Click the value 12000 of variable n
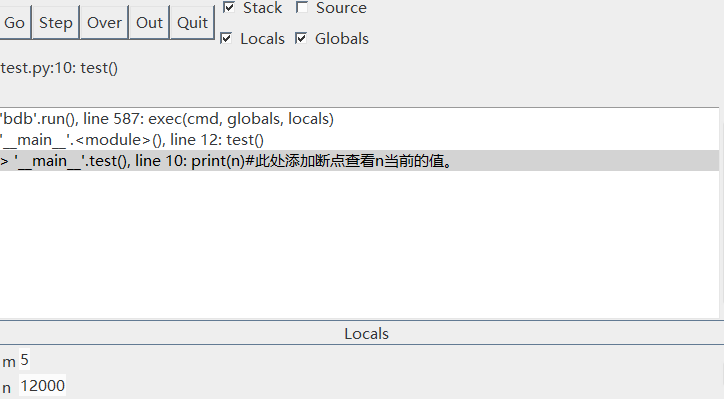The width and height of the screenshot is (724, 399). click(x=42, y=386)
